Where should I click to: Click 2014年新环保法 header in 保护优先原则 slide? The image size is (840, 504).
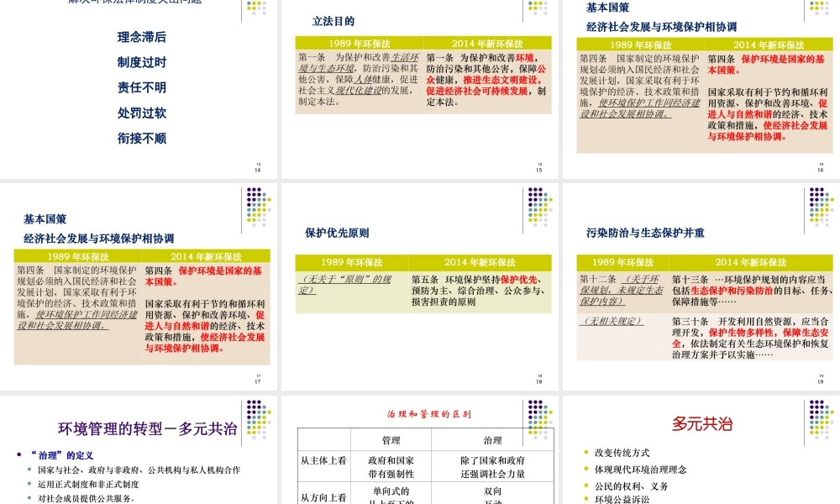[x=480, y=262]
